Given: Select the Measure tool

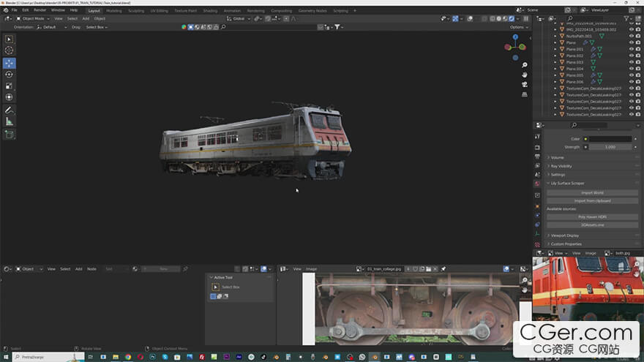Looking at the screenshot, I should tap(9, 122).
